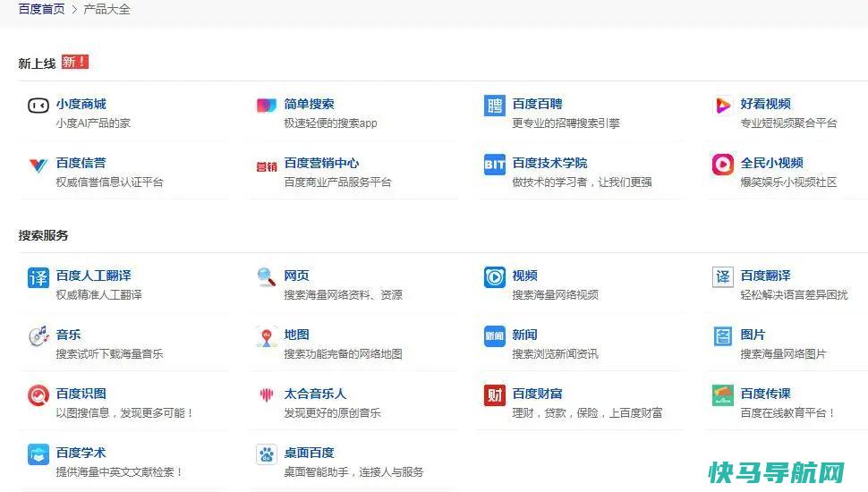Open the 百度人工翻译 link
Image resolution: width=868 pixels, height=492 pixels.
pyautogui.click(x=93, y=276)
